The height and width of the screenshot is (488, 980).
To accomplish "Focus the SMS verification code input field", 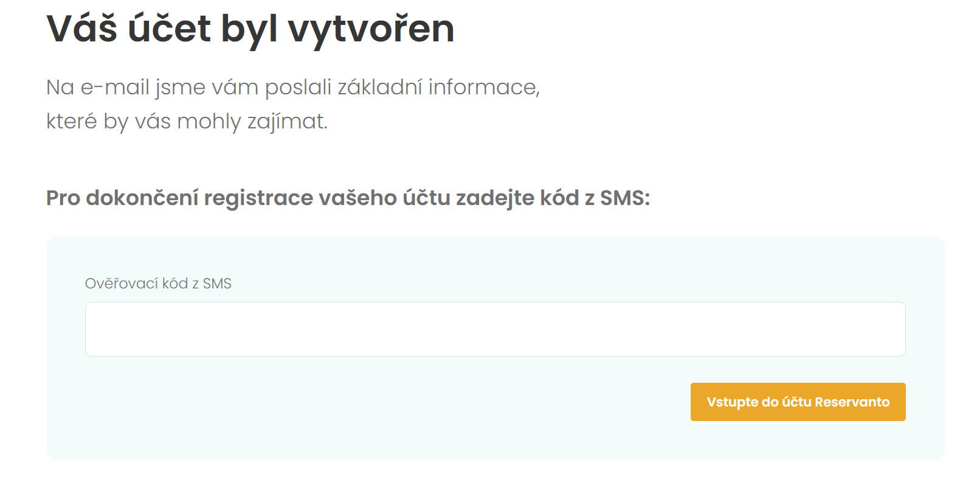I will (x=495, y=329).
